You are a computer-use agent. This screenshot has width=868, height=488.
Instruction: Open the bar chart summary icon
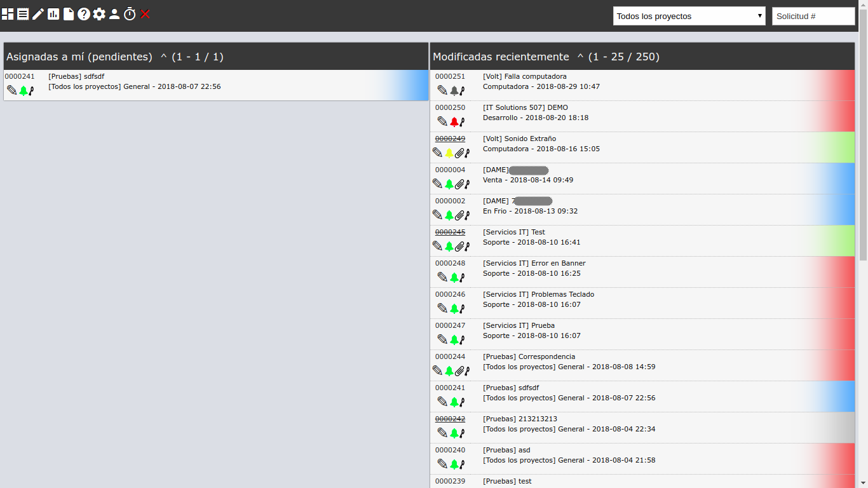(x=53, y=14)
